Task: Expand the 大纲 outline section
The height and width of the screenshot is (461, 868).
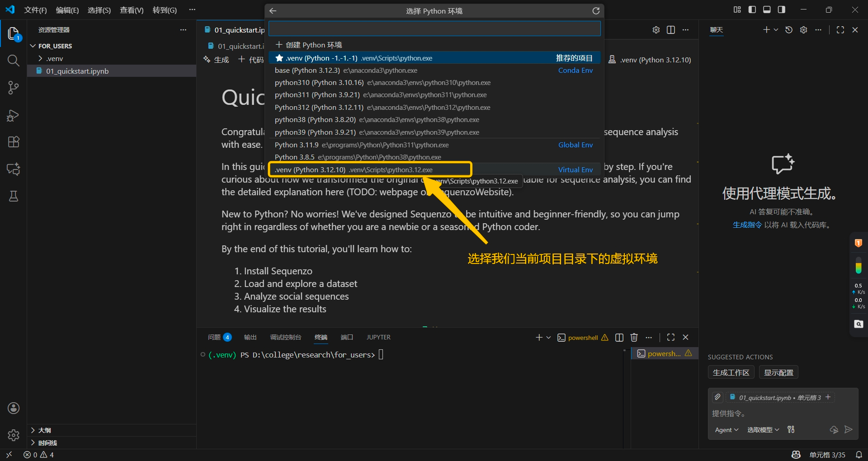Action: pos(44,430)
